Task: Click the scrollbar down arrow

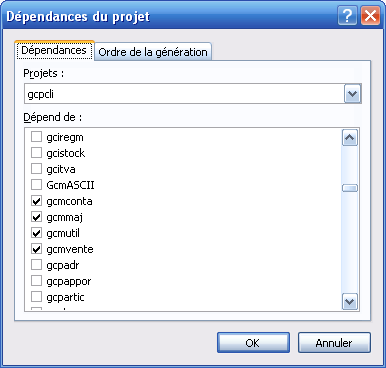Action: click(350, 301)
